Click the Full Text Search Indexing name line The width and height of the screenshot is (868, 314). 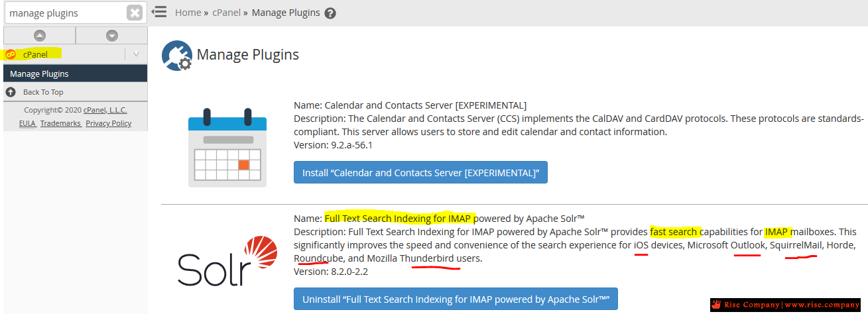click(440, 219)
